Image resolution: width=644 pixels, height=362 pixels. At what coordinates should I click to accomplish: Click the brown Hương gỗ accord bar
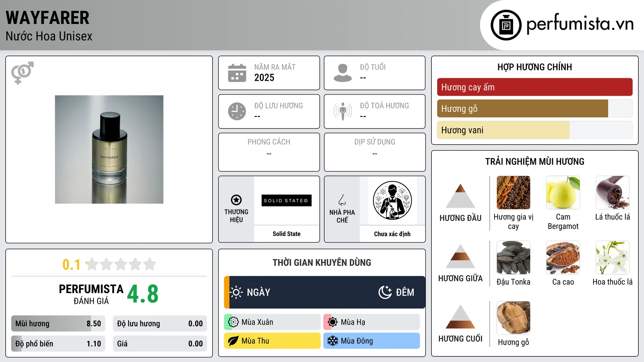pos(523,108)
